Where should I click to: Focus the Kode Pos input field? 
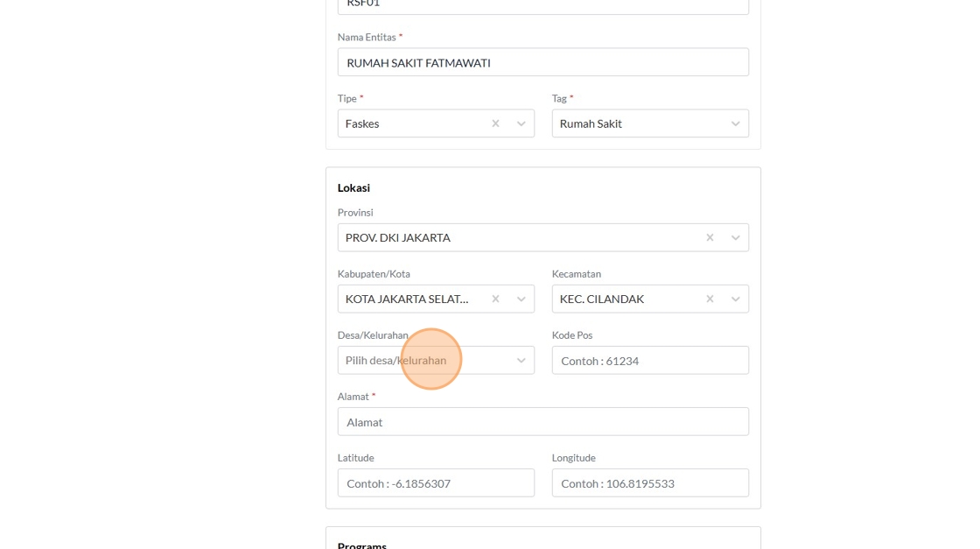tap(649, 360)
